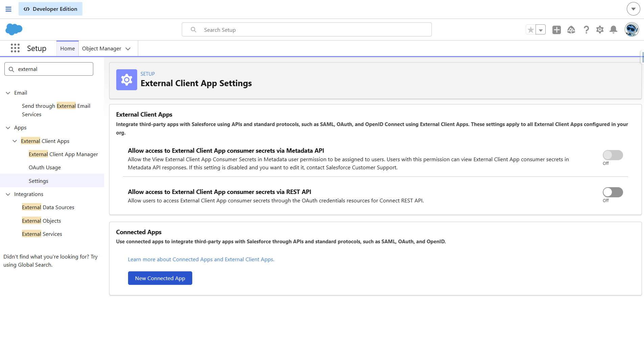644x345 pixels.
Task: Open Learn more about Connected Apps link
Action: coord(201,260)
